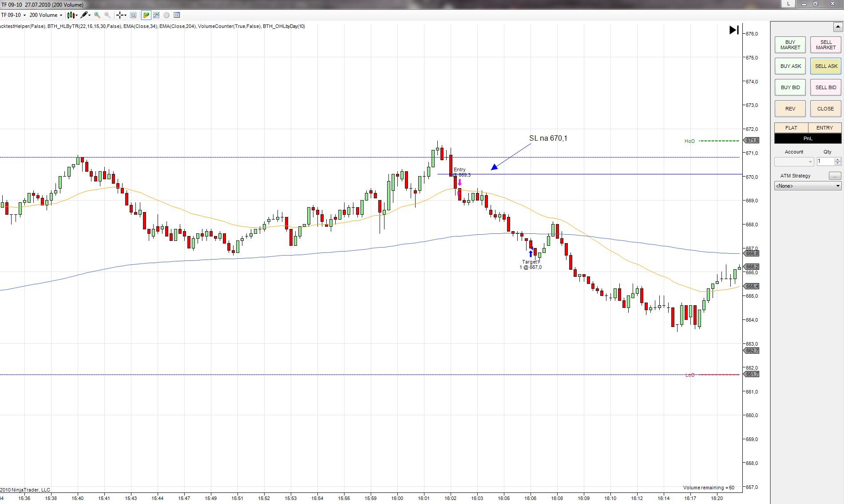Viewport: 844px width, 504px height.
Task: Open the 200 Volume interval dropdown
Action: pyautogui.click(x=46, y=15)
